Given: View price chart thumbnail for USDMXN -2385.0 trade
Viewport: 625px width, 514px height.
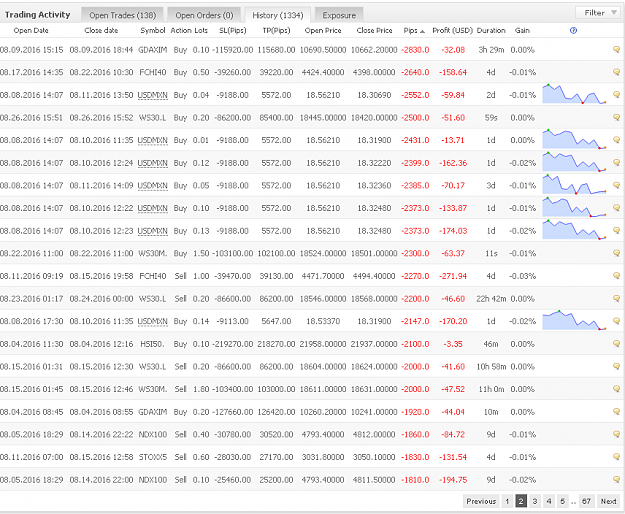Looking at the screenshot, I should (x=574, y=184).
